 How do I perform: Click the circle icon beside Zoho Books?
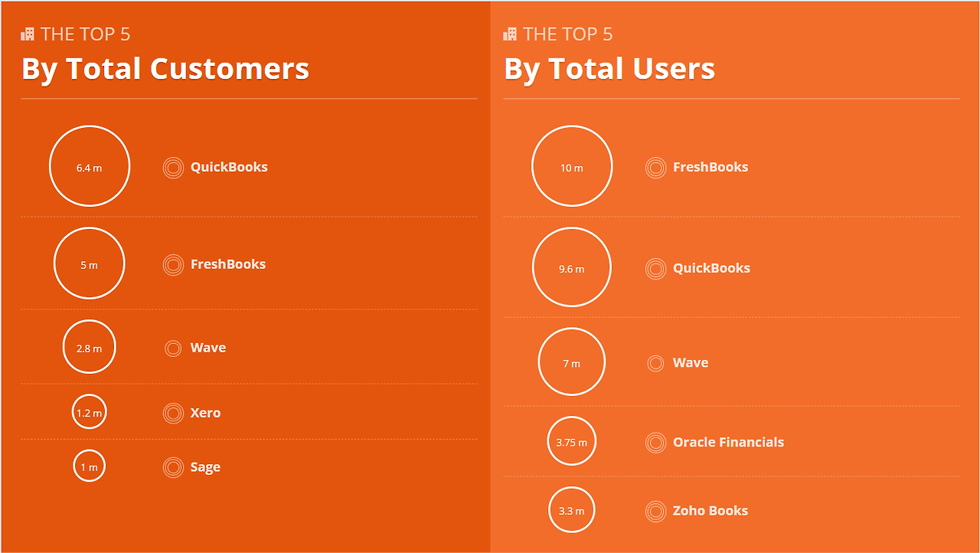[x=655, y=512]
